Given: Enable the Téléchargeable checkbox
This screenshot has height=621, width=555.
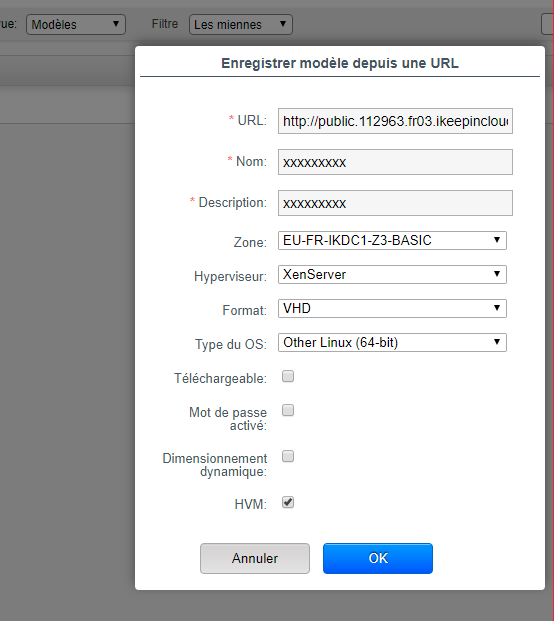Looking at the screenshot, I should tap(288, 376).
